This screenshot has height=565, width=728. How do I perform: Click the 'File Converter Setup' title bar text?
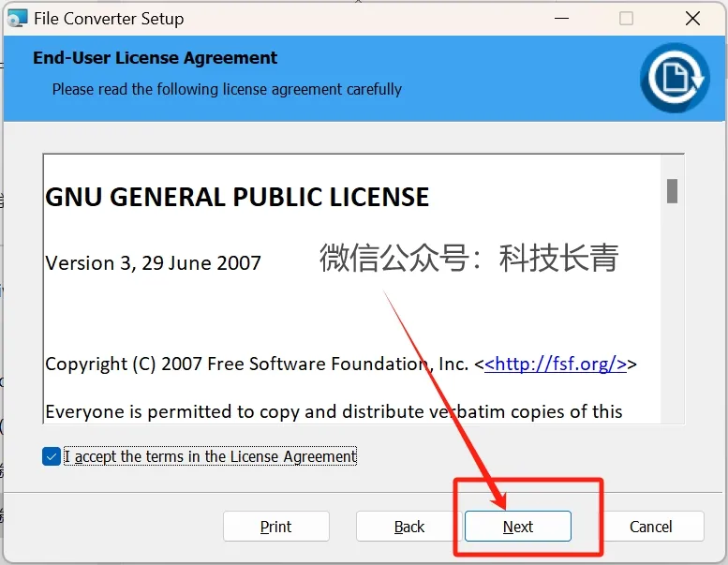pyautogui.click(x=109, y=19)
